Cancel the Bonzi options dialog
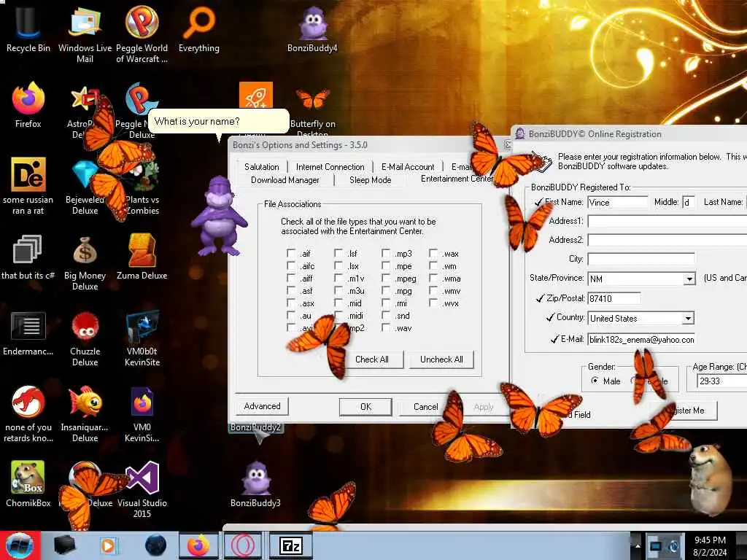 425,407
